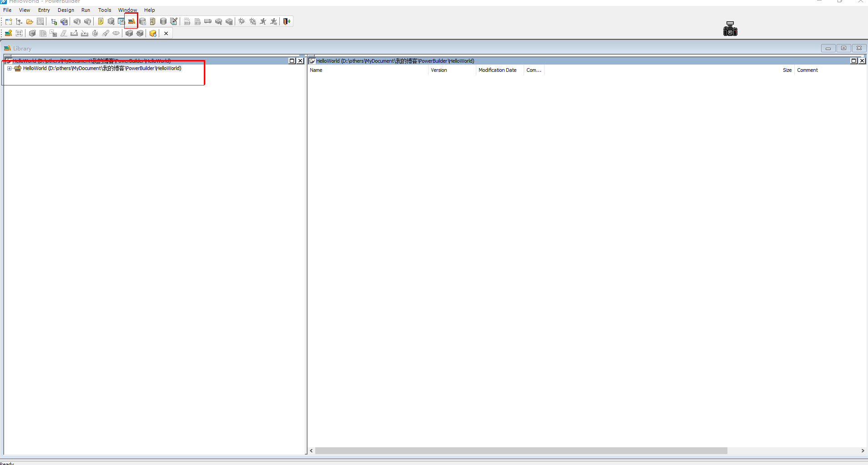Close the right list pane
Screen dimensions: 868x465
point(862,61)
